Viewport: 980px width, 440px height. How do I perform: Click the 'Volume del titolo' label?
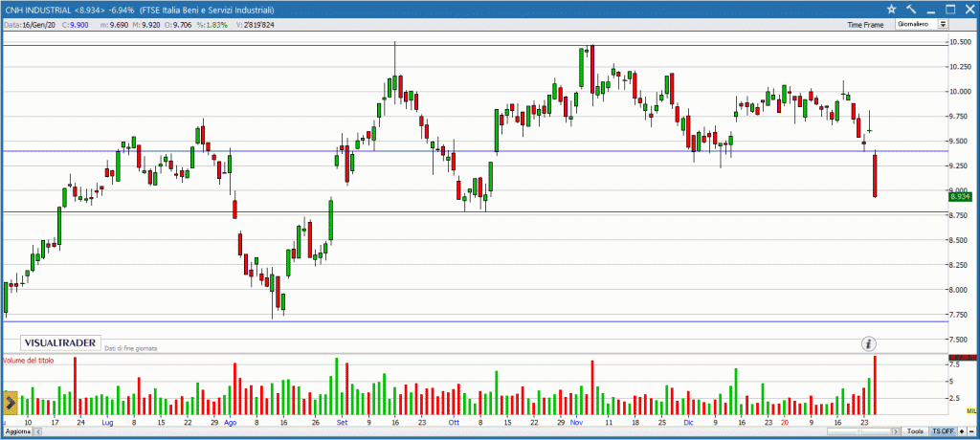tap(29, 361)
